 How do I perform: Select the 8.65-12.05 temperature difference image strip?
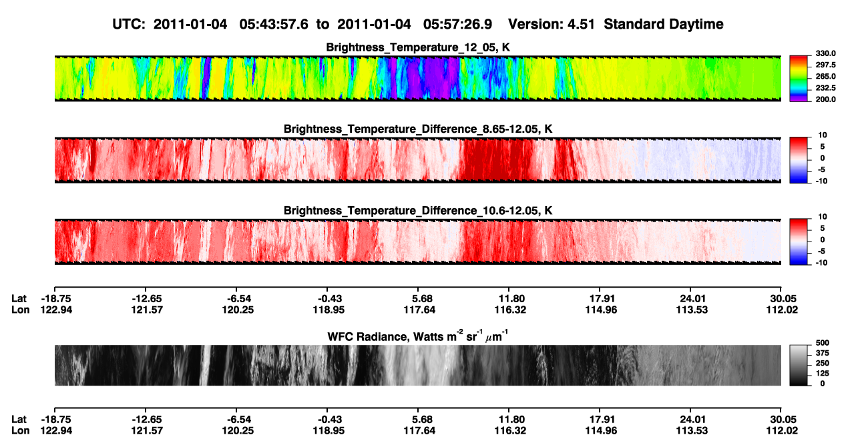(417, 159)
